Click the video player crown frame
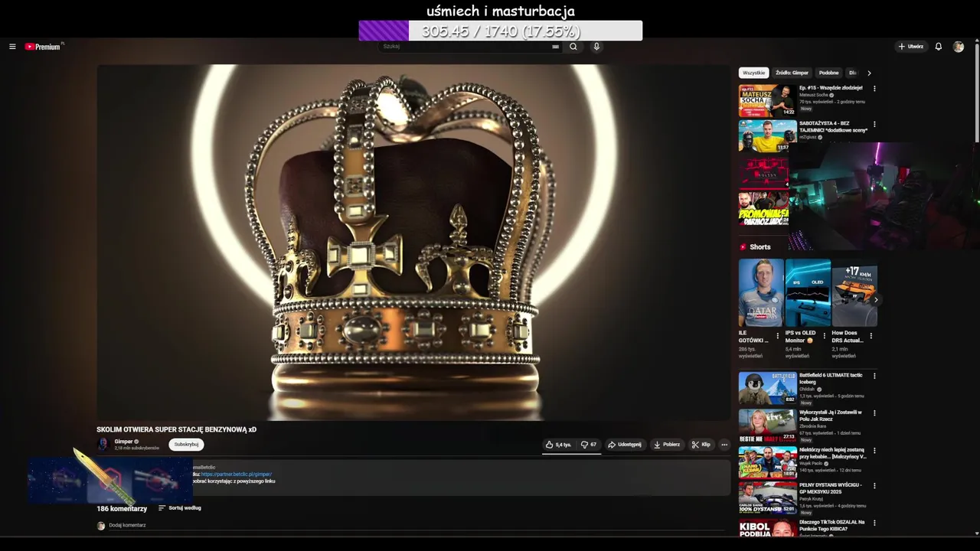The image size is (980, 551). (413, 243)
